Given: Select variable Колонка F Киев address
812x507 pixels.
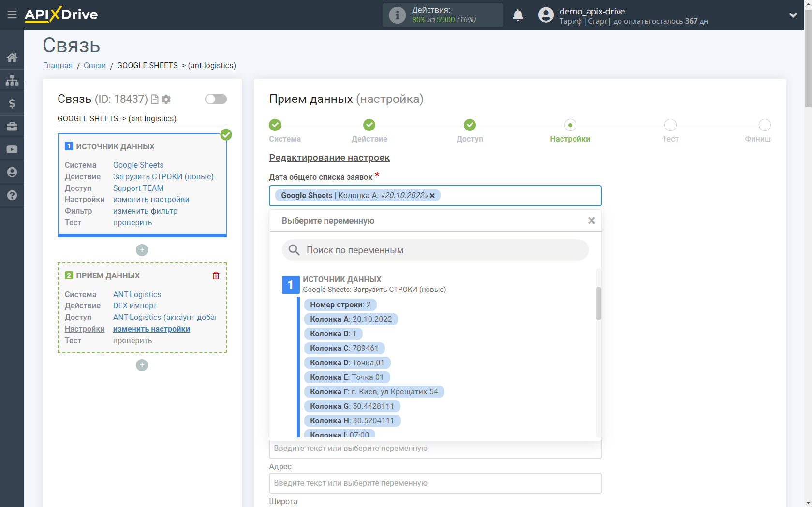Looking at the screenshot, I should pyautogui.click(x=374, y=392).
